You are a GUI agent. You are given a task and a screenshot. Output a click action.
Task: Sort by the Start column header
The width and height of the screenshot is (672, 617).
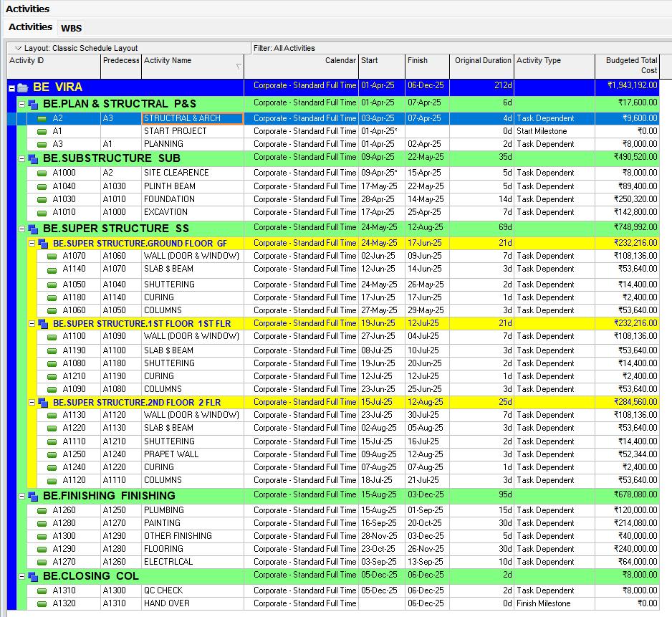coord(382,66)
